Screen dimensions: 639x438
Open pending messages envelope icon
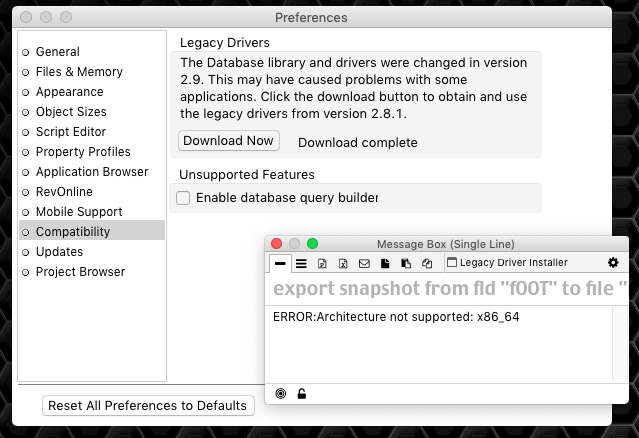[x=364, y=264]
